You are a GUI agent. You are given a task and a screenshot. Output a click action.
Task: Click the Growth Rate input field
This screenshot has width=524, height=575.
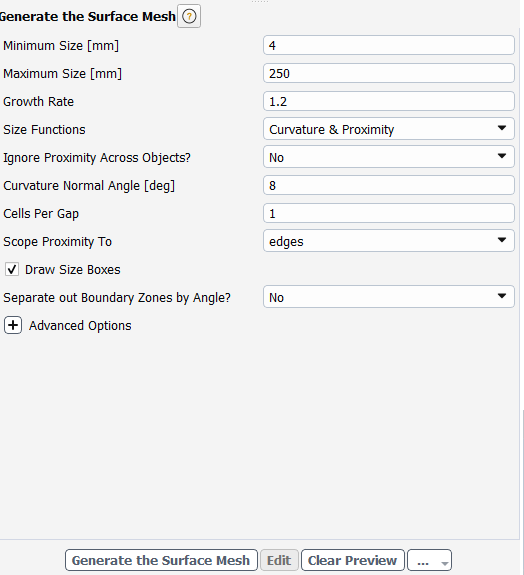pos(389,101)
